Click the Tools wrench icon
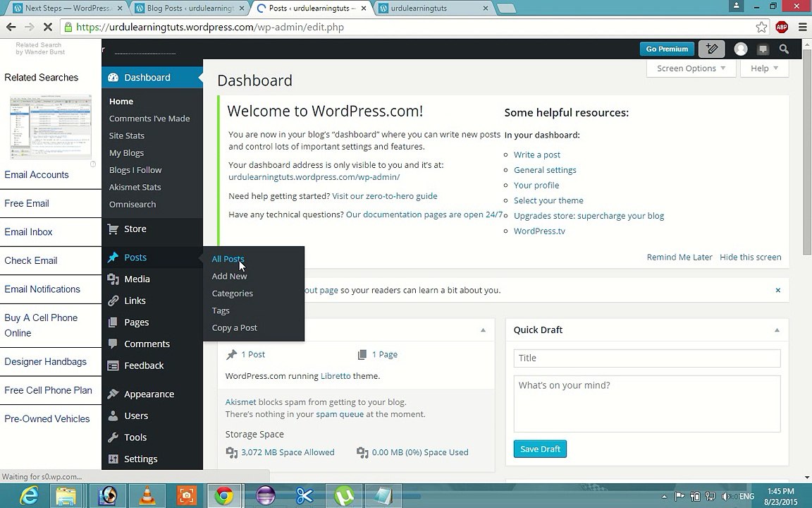812x508 pixels. click(113, 437)
